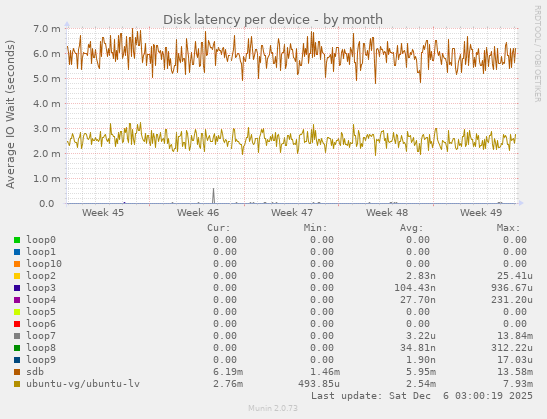This screenshot has width=547, height=419.
Task: Click the 3.0 m y-axis label
Action: click(x=46, y=129)
